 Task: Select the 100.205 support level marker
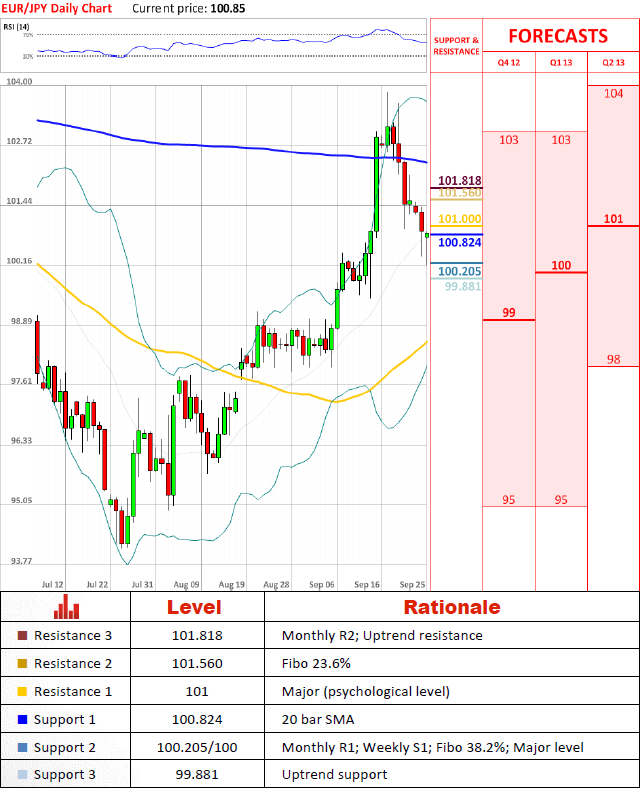click(x=459, y=271)
